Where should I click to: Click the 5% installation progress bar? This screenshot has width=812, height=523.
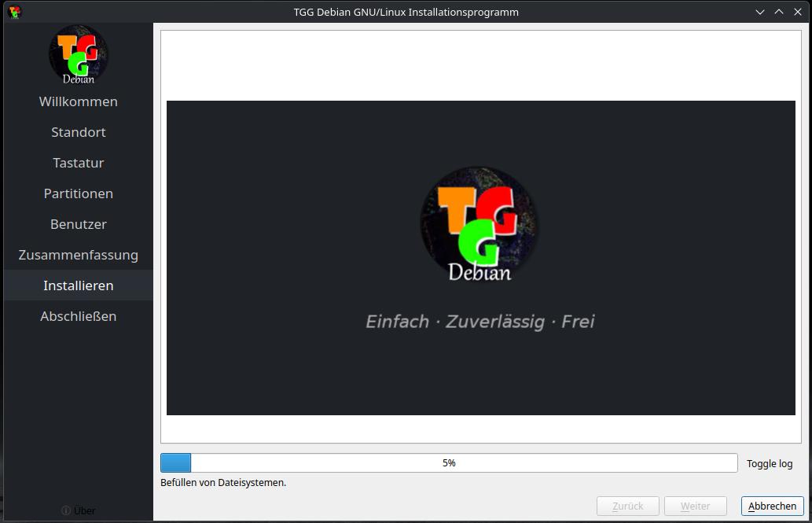pyautogui.click(x=449, y=463)
